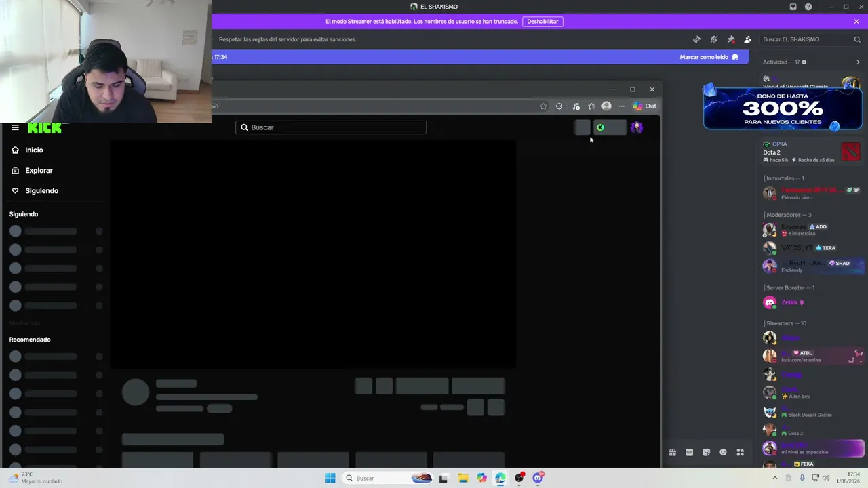Open the Discord apps launcher icon
The height and width of the screenshot is (488, 868).
point(741,453)
